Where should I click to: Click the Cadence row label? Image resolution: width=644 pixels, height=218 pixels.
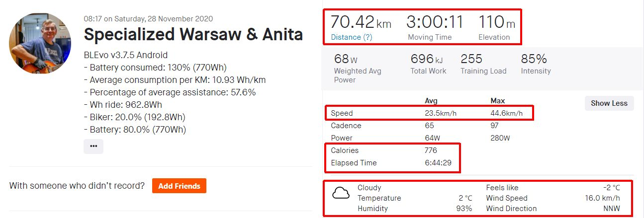pyautogui.click(x=346, y=126)
